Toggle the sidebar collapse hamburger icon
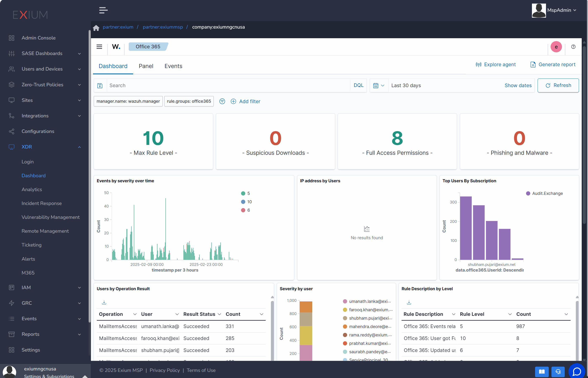Image resolution: width=588 pixels, height=378 pixels. click(103, 10)
